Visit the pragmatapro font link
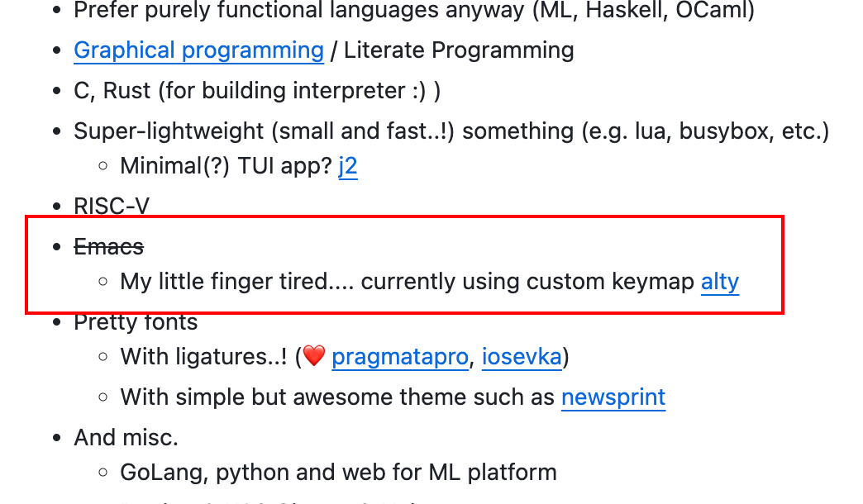 coord(400,357)
